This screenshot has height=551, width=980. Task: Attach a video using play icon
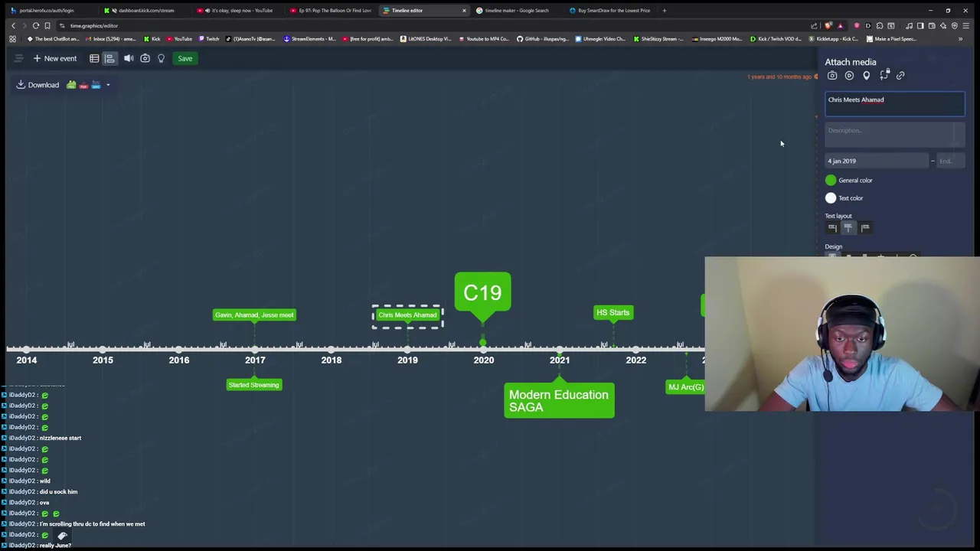849,76
